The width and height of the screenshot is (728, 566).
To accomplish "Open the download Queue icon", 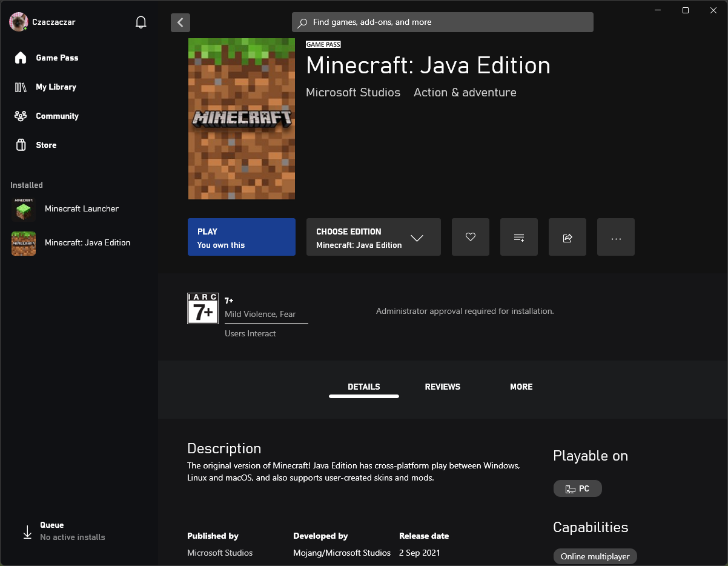I will pos(27,531).
